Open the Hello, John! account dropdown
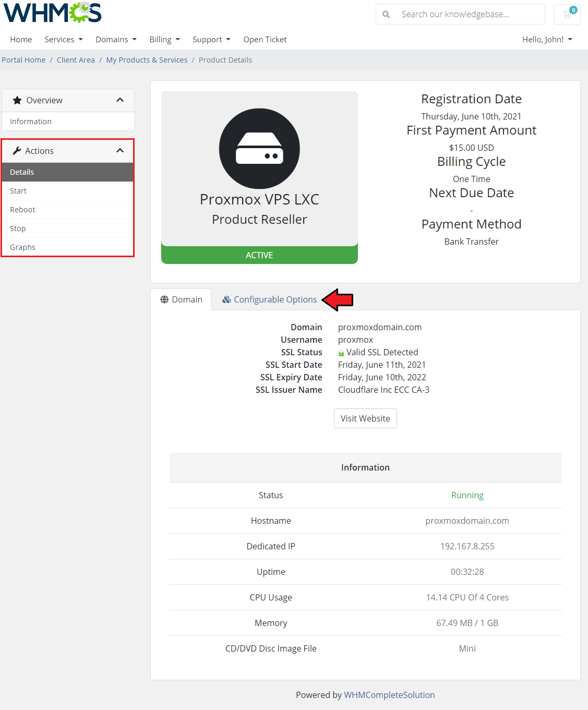588x710 pixels. click(547, 40)
